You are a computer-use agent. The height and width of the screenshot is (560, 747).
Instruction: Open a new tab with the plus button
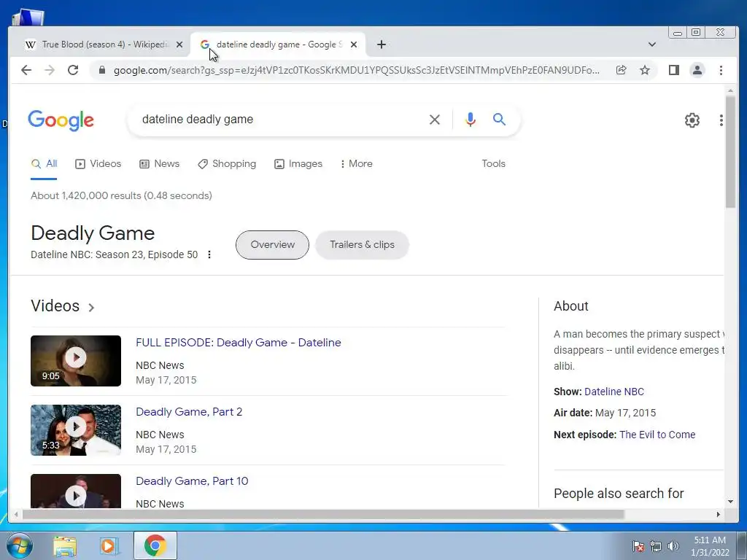tap(381, 44)
